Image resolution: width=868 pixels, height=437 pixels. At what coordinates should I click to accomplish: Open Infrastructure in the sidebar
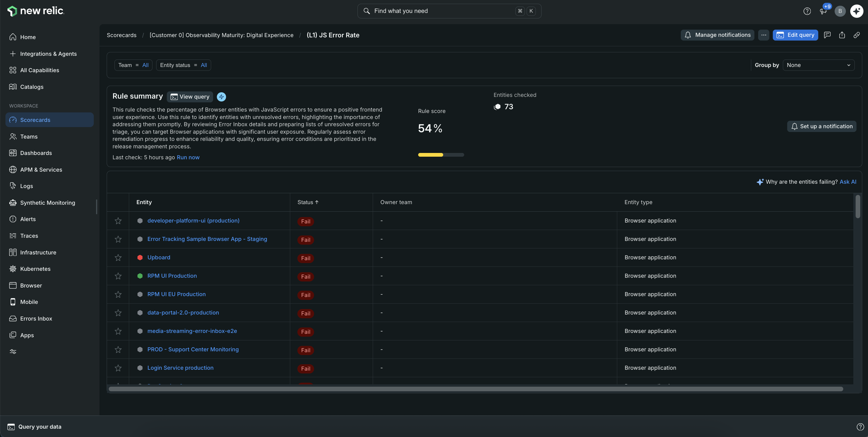(x=49, y=252)
